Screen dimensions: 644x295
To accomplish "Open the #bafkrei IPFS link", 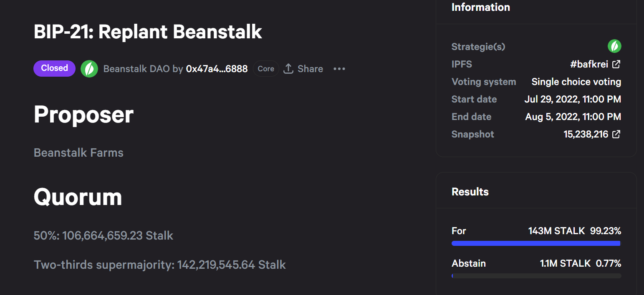I will pos(589,64).
